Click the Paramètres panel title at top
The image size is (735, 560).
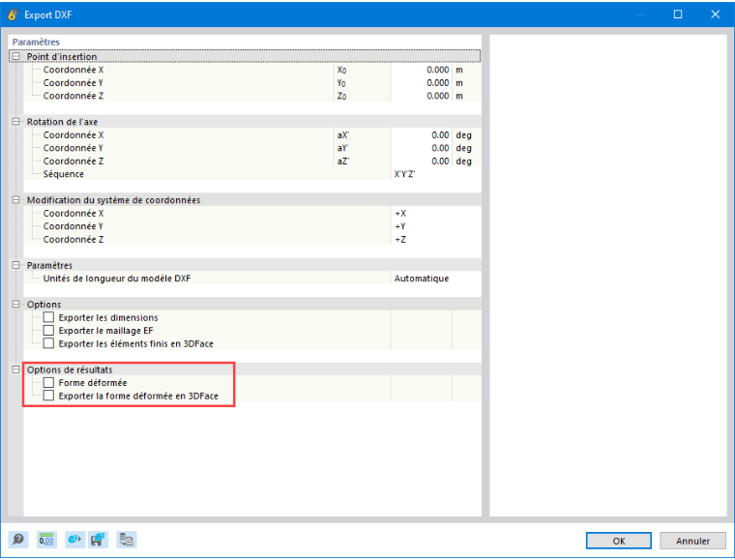pyautogui.click(x=36, y=42)
